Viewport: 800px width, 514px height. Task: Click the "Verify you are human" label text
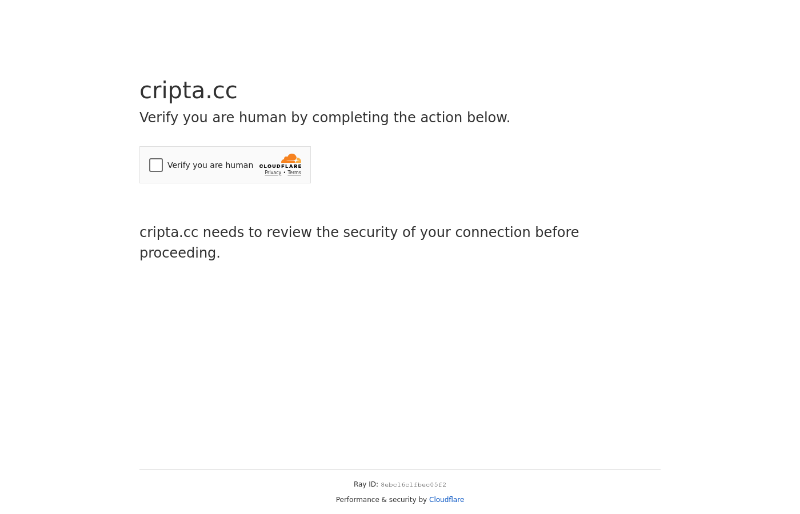click(210, 165)
